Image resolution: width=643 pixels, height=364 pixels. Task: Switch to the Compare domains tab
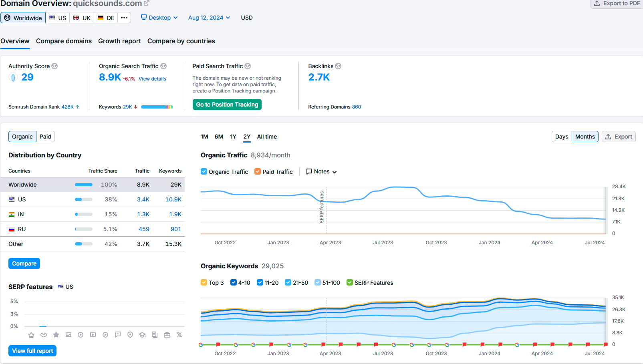(x=64, y=41)
